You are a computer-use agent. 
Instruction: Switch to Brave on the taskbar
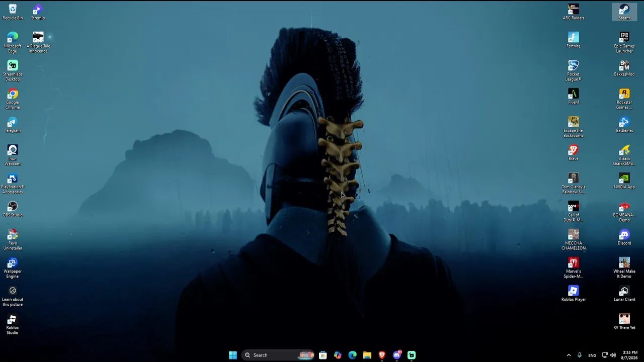click(x=382, y=355)
